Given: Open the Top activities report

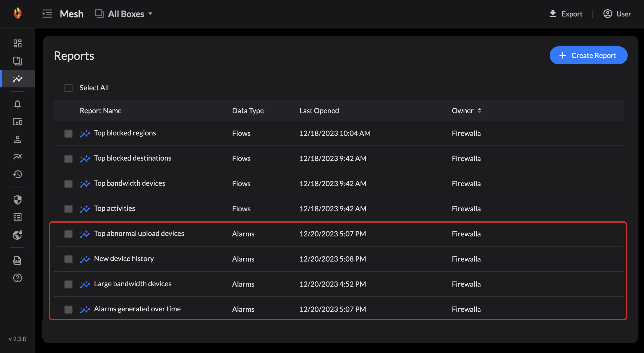Looking at the screenshot, I should pyautogui.click(x=114, y=208).
